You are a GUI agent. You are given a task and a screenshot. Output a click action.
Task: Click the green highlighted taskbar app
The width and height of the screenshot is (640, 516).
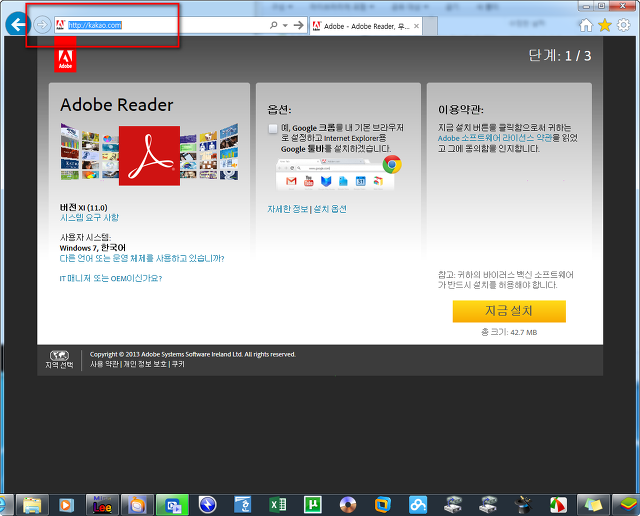172,505
